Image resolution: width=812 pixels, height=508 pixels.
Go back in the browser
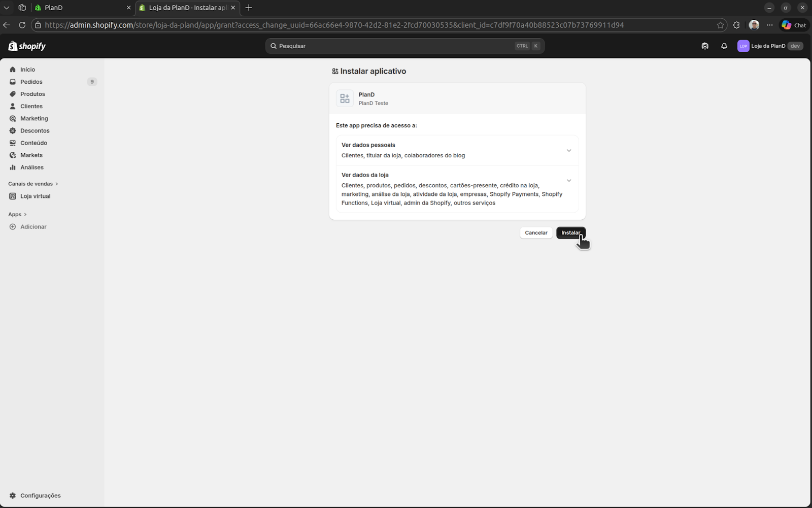click(7, 25)
